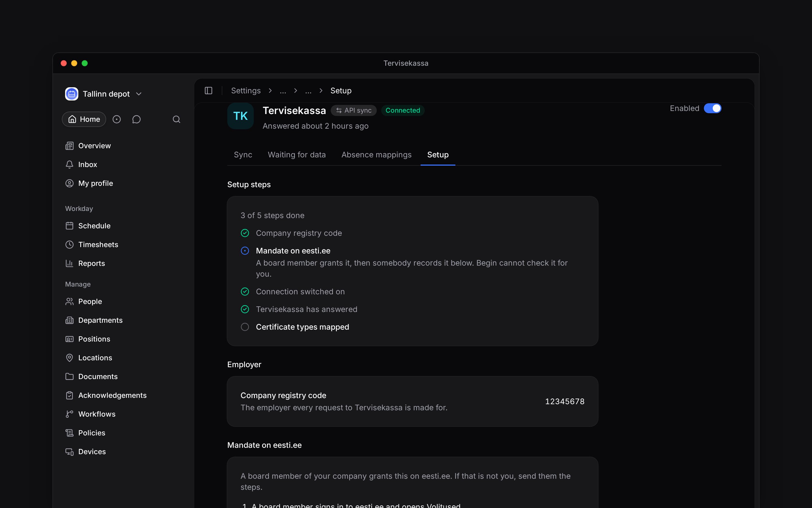Click the Connected status badge
812x508 pixels.
click(403, 110)
